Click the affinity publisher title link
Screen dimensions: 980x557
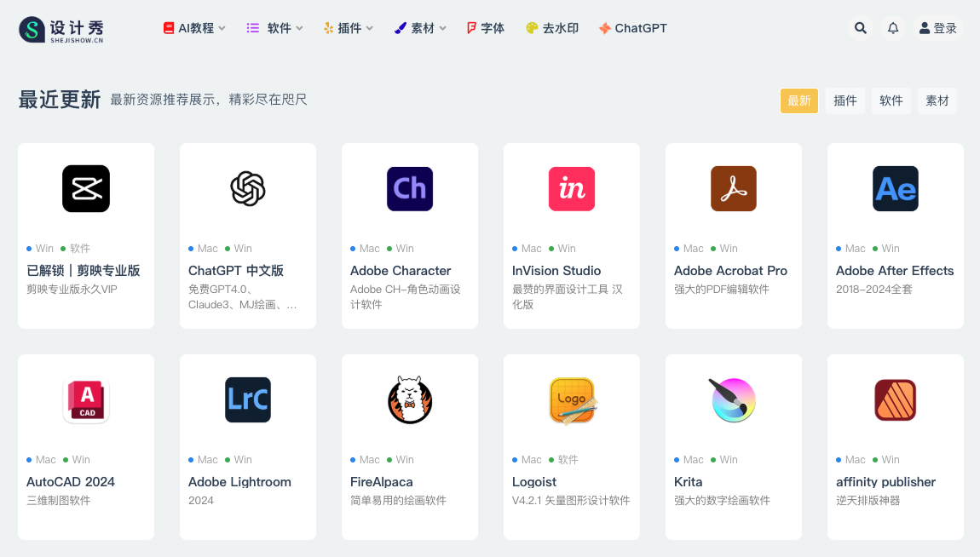885,482
